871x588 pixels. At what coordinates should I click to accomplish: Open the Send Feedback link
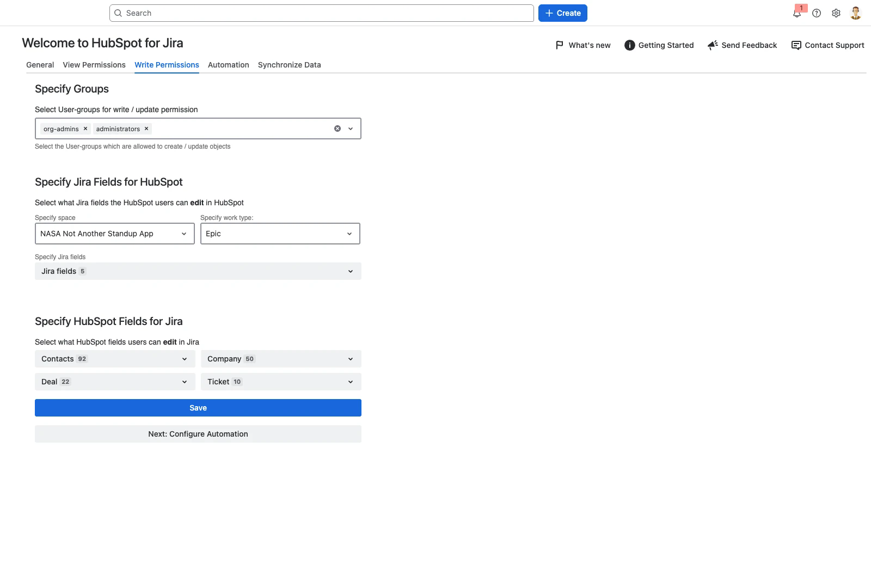tap(743, 45)
